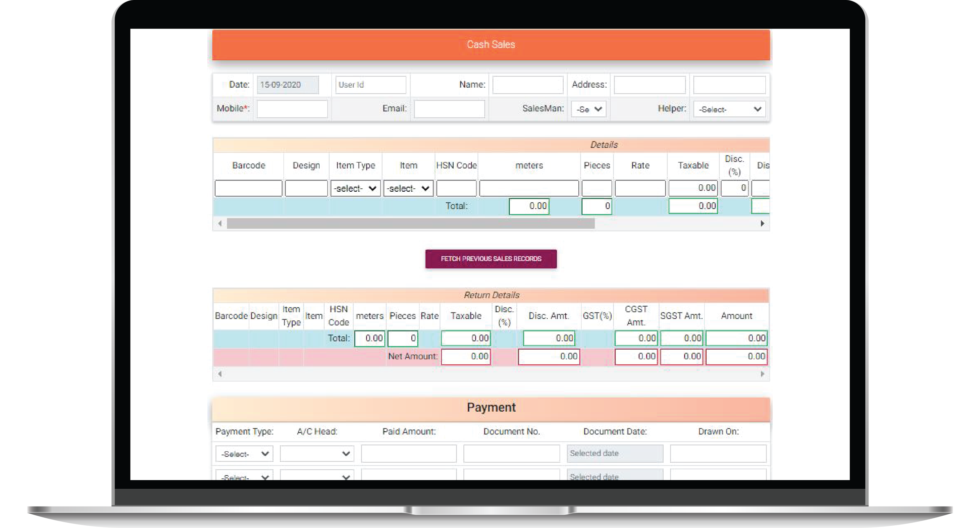Open the first Payment Type dropdown
The image size is (980, 528).
coord(244,454)
